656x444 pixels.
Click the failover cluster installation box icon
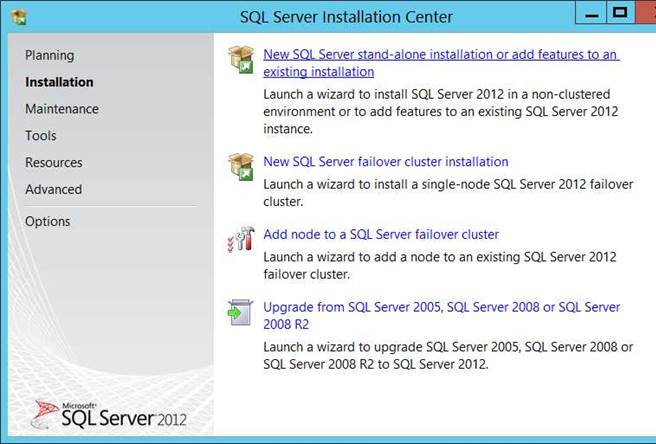click(241, 167)
